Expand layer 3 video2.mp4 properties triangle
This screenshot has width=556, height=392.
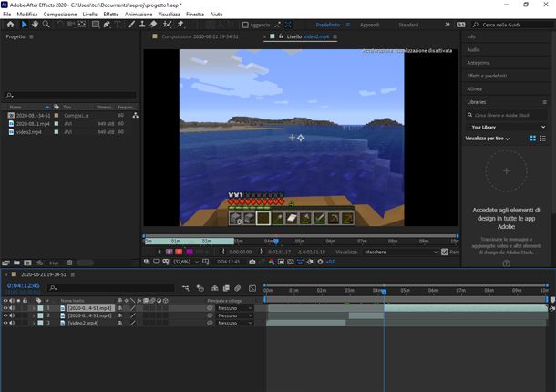click(34, 323)
